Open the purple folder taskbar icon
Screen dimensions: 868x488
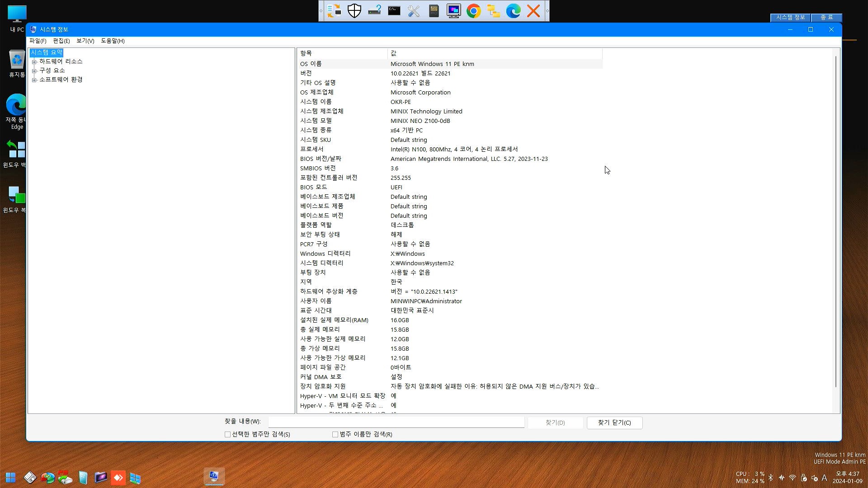point(100,478)
